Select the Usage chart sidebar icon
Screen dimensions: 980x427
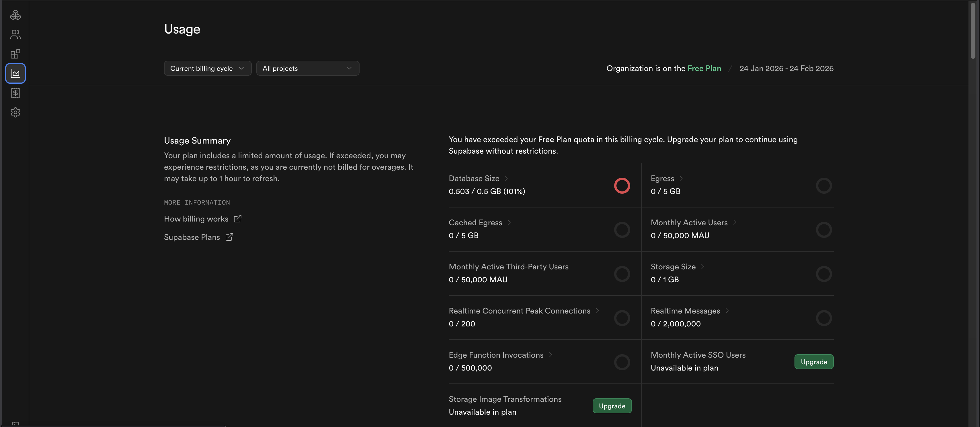(15, 73)
